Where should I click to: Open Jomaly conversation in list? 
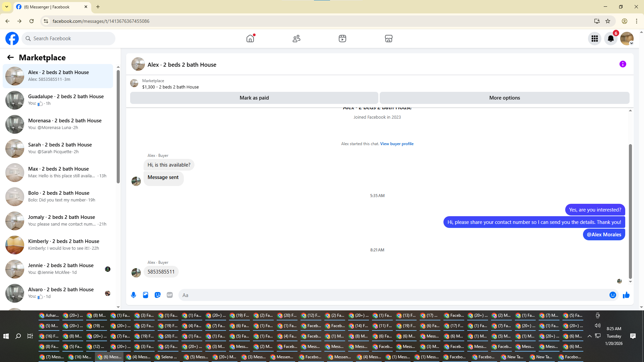pos(58,221)
